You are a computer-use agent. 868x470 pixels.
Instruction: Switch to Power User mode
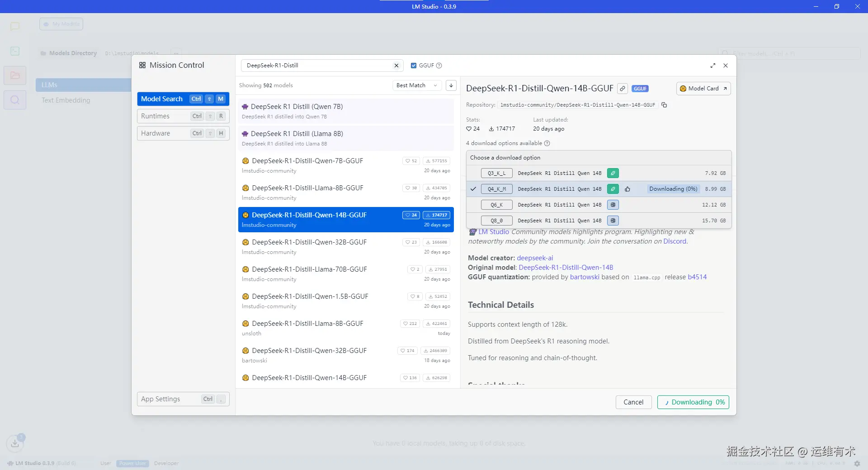(x=132, y=463)
